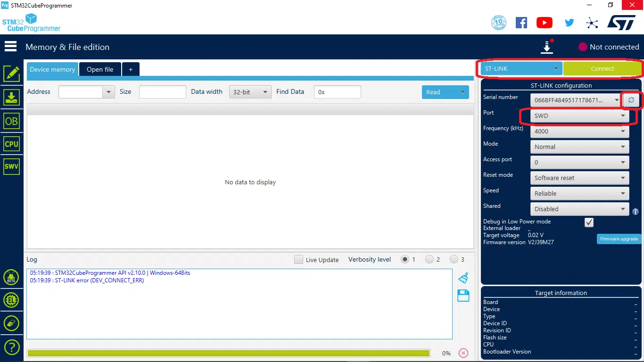
Task: Expand the Read button dropdown arrow
Action: click(462, 92)
